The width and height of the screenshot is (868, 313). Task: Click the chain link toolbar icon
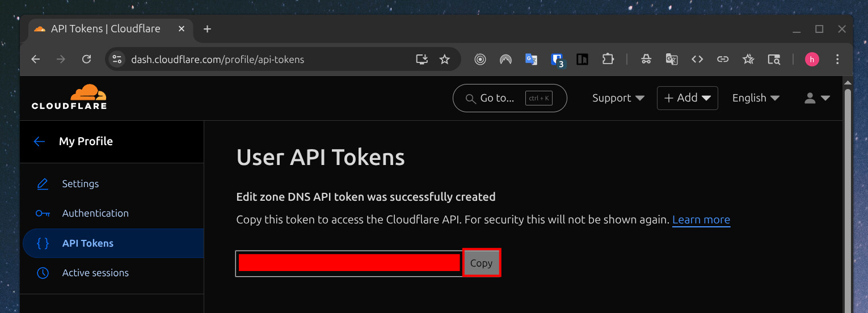pyautogui.click(x=723, y=59)
